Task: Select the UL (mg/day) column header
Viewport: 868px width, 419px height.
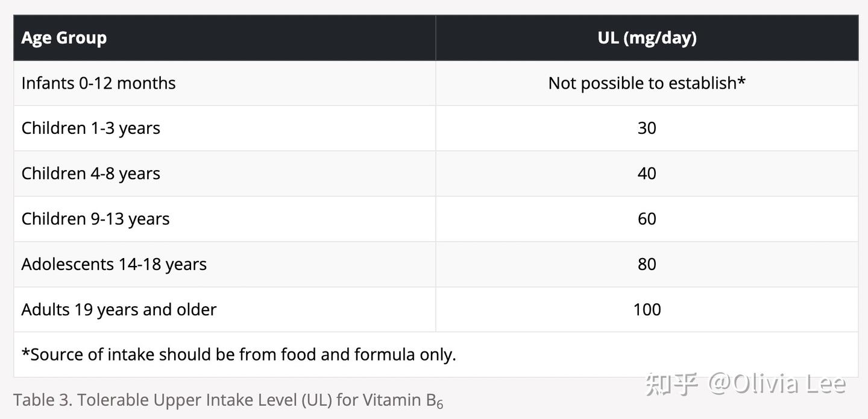Action: 647,38
